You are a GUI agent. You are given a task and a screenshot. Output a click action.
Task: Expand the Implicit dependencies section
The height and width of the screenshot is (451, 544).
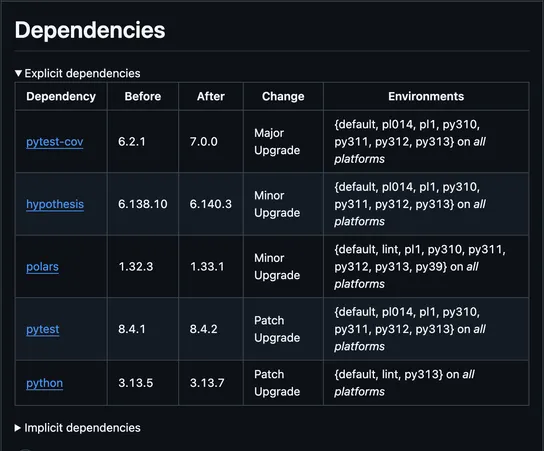(78, 428)
